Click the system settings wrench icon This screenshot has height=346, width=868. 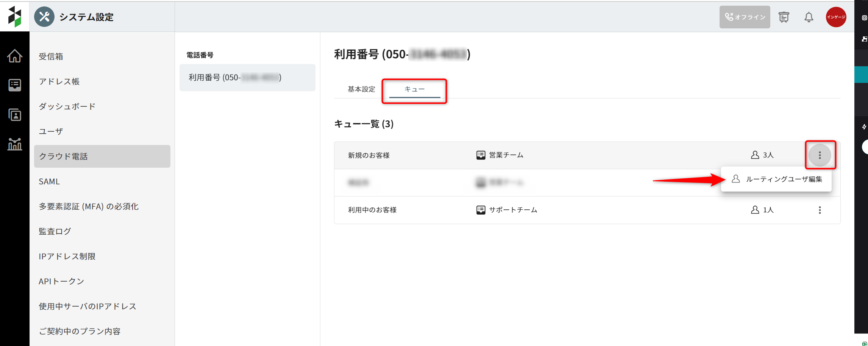point(44,17)
